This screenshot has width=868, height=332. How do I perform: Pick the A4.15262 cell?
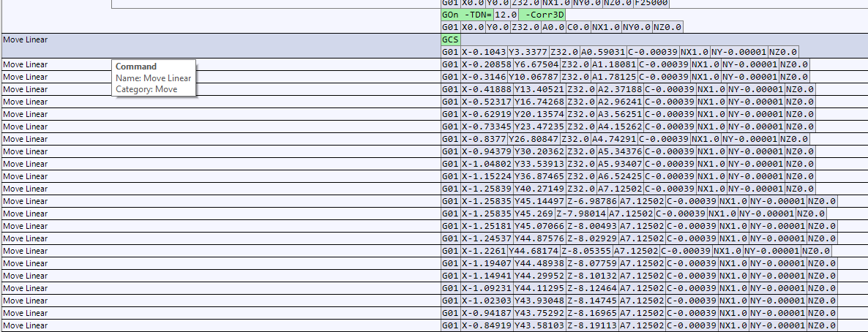(619, 127)
